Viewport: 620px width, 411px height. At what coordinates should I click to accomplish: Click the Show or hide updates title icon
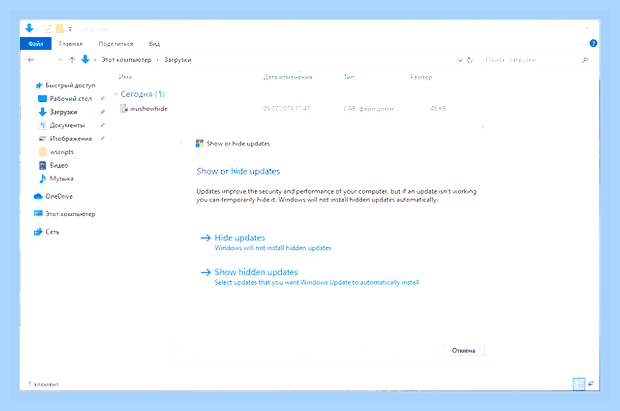(200, 143)
